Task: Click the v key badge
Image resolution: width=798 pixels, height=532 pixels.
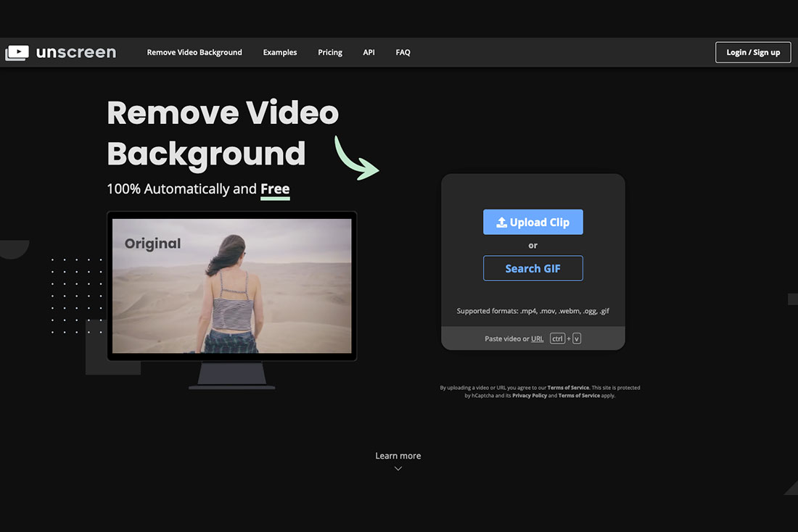Action: (x=577, y=338)
